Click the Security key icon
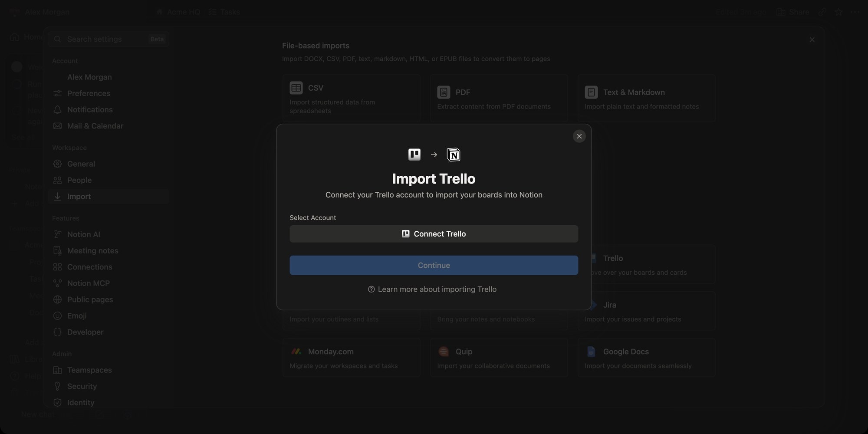This screenshot has width=868, height=434. (x=57, y=386)
